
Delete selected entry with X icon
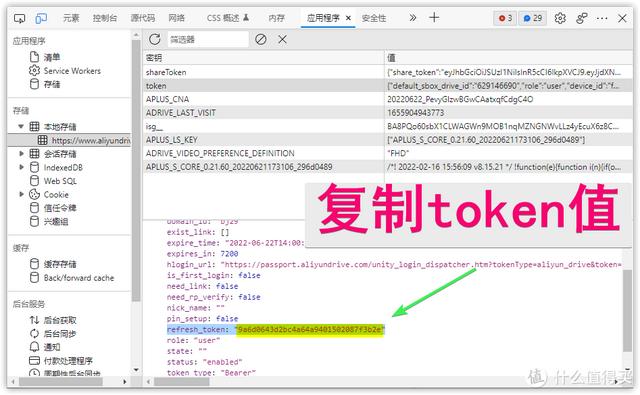coord(282,40)
